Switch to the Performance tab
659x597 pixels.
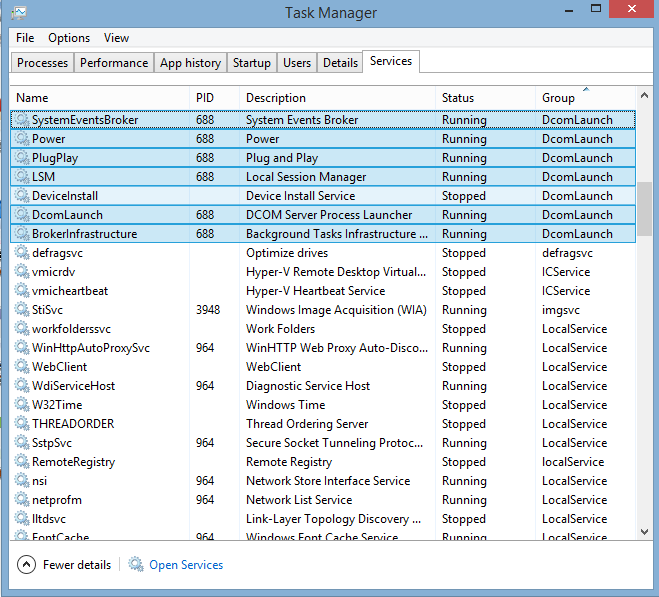pos(114,63)
